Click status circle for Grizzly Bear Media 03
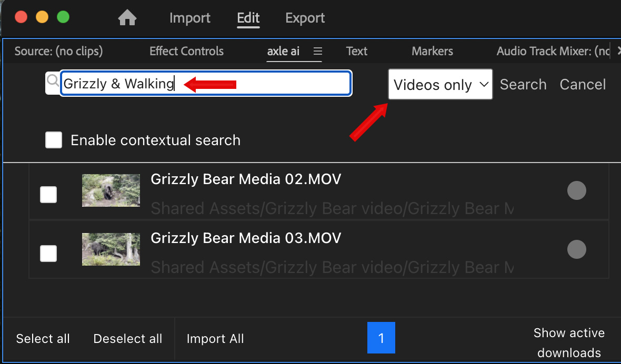Viewport: 621px width, 364px height. [x=576, y=249]
